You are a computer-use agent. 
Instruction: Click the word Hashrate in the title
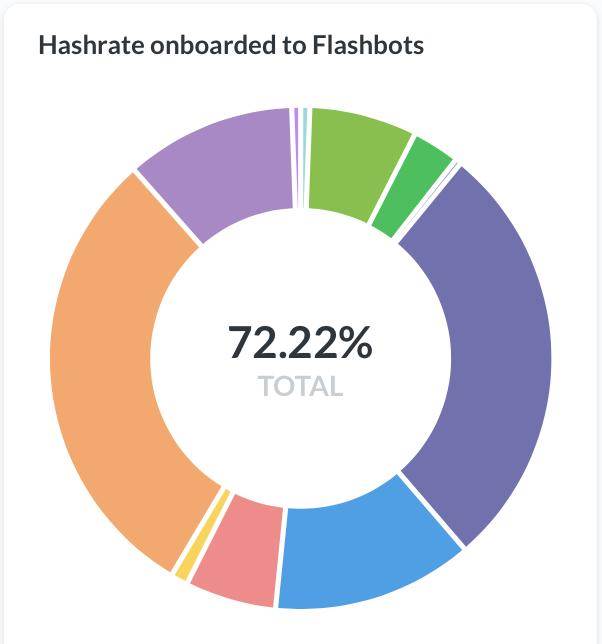tap(91, 45)
